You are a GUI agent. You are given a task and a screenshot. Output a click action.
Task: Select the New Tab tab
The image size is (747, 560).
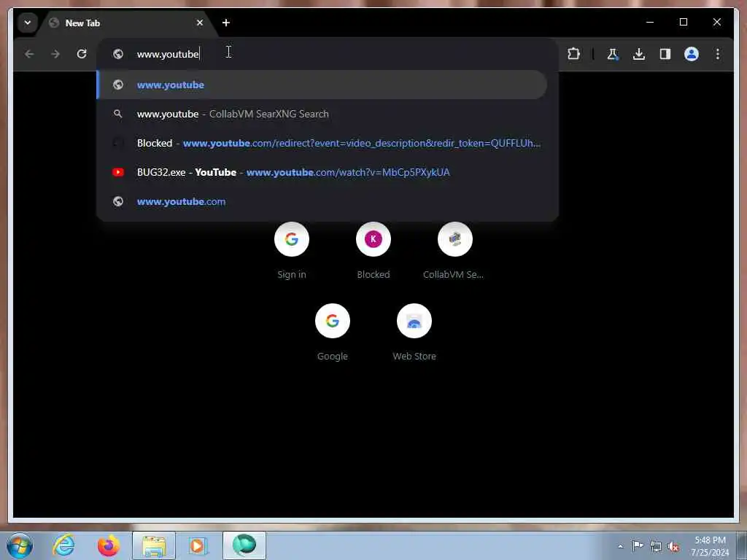click(x=126, y=23)
